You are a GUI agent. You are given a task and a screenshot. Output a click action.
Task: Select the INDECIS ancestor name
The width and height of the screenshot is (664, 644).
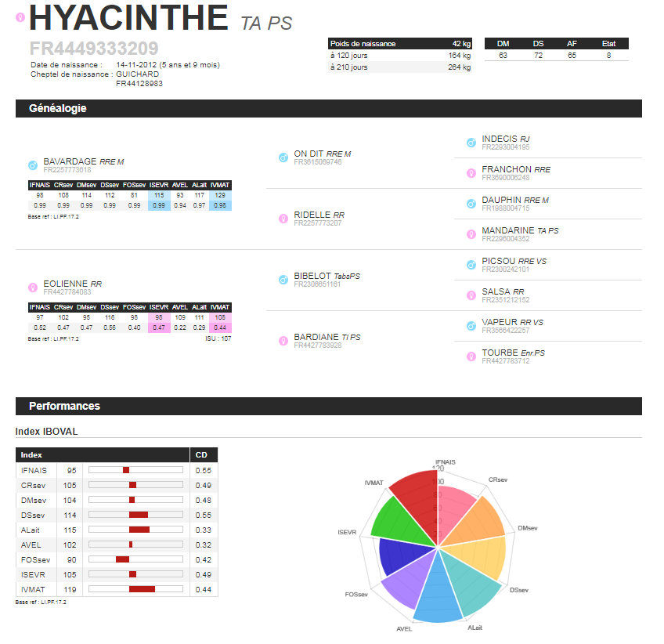(x=500, y=139)
